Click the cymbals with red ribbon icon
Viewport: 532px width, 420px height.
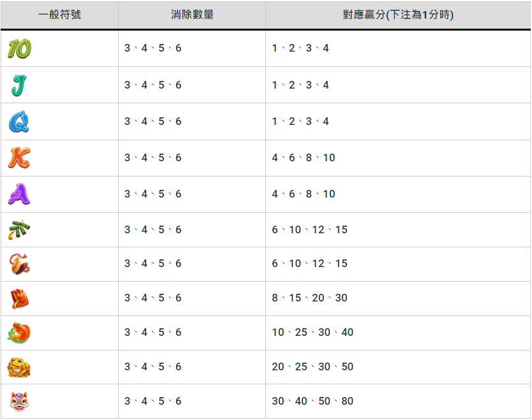(19, 263)
